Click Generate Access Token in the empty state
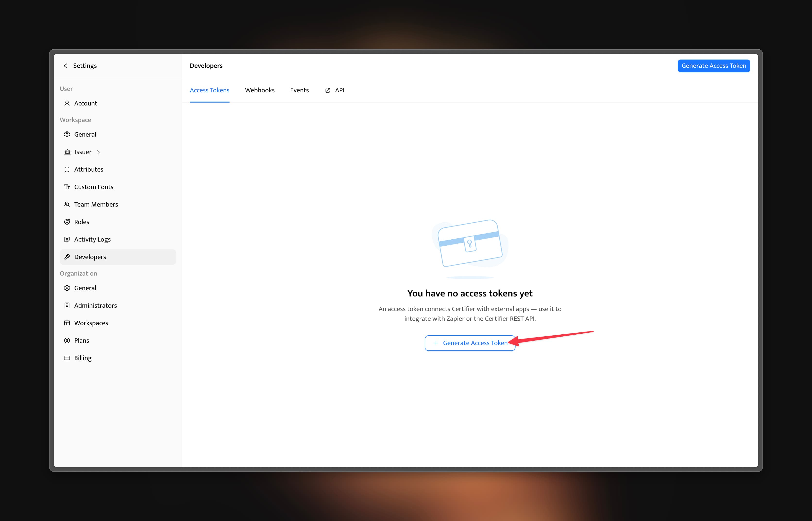The image size is (812, 521). coord(470,343)
